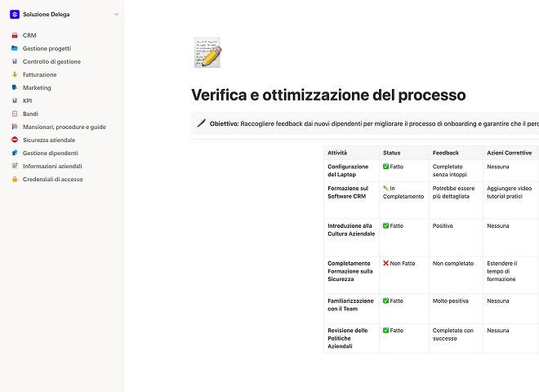The image size is (539, 392).
Task: Click the CRM page icon
Action: [x=15, y=35]
